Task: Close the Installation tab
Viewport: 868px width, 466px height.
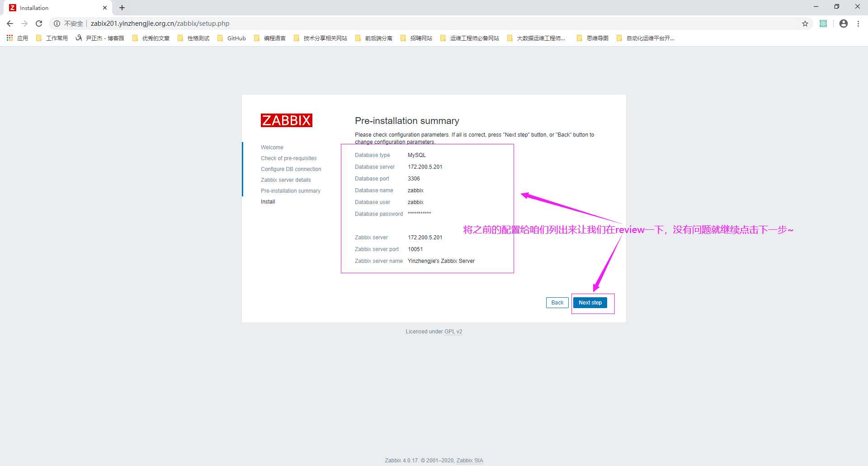Action: (105, 8)
